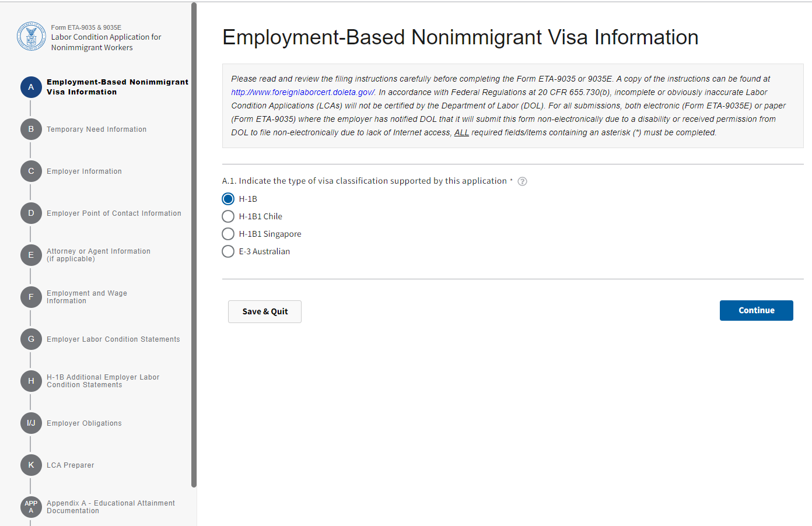This screenshot has height=526, width=812.
Task: Open Employer Labor Condition Statements section
Action: click(113, 339)
